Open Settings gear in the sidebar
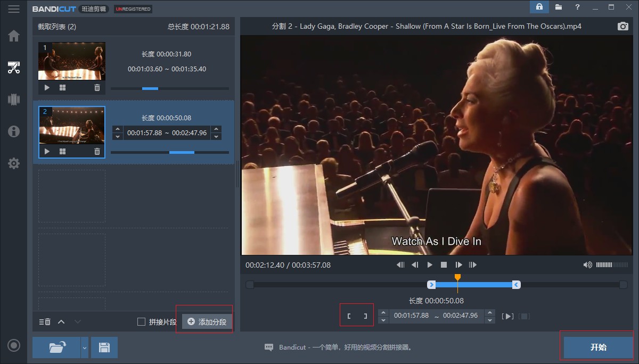The image size is (639, 364). point(14,163)
